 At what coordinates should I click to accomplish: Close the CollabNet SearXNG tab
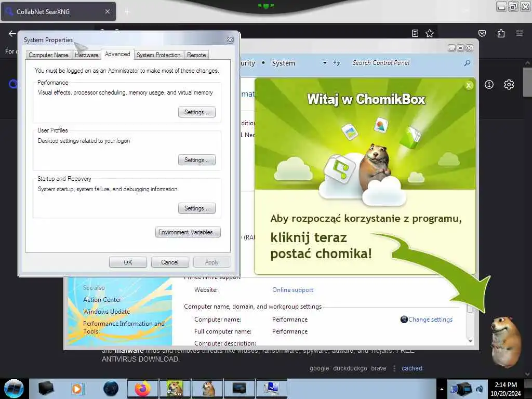click(108, 11)
